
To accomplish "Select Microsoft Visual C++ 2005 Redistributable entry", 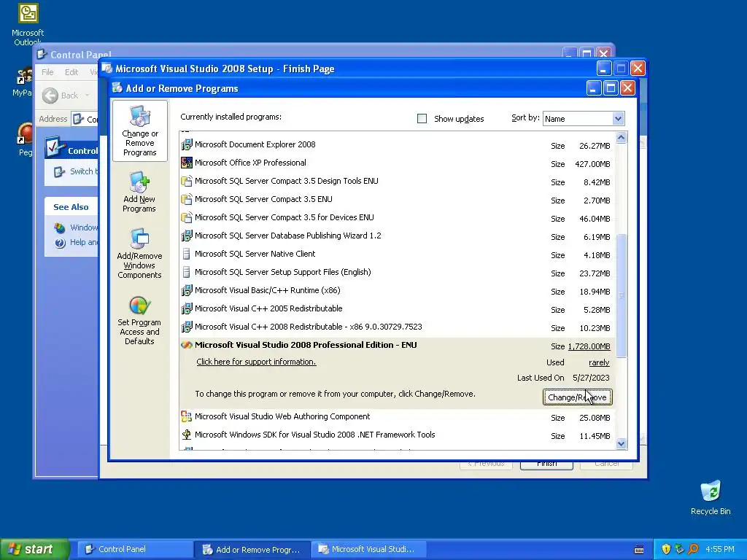I will 396,309.
